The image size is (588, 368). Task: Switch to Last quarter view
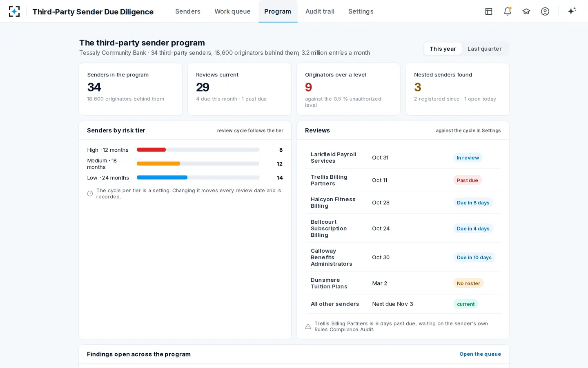point(485,49)
